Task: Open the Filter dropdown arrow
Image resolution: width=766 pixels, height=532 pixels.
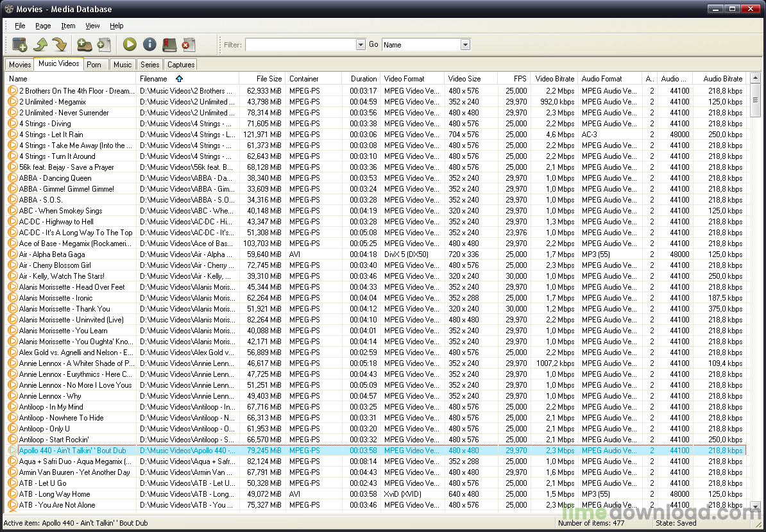Action: pyautogui.click(x=361, y=45)
